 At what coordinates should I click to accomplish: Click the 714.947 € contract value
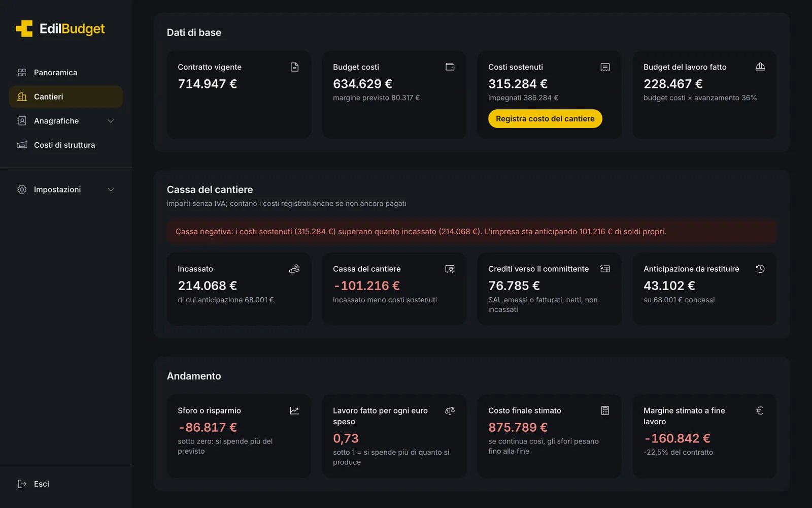(207, 84)
